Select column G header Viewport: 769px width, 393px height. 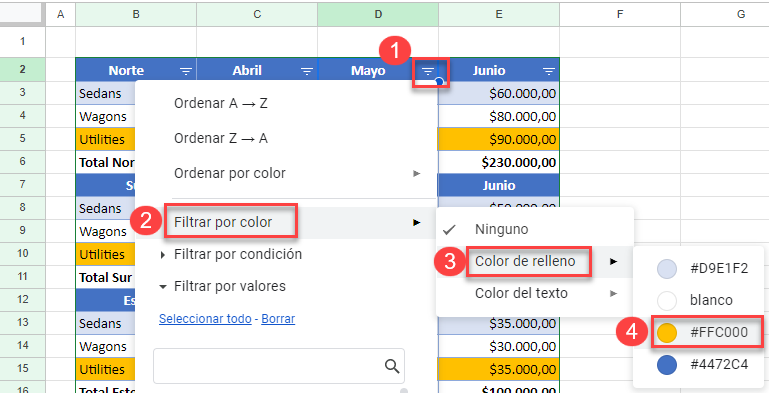[725, 14]
